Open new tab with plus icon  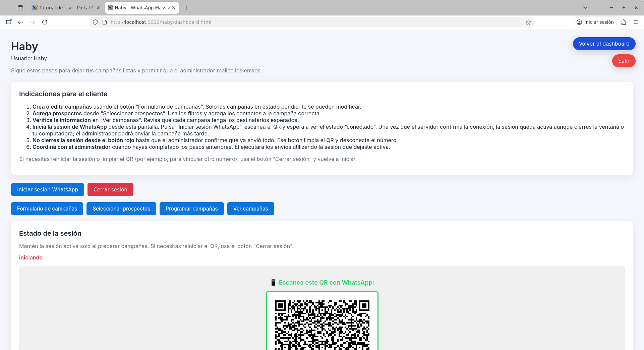186,8
